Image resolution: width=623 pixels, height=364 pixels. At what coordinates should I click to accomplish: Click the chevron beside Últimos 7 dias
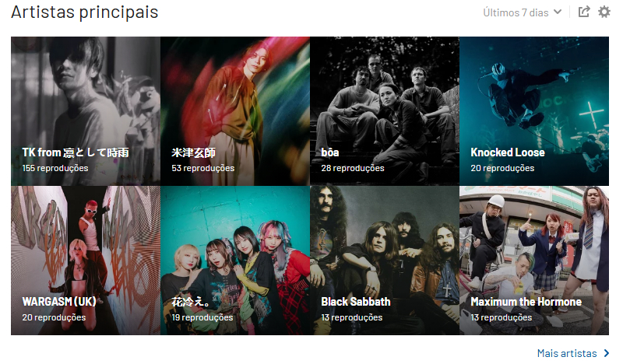[x=558, y=12]
